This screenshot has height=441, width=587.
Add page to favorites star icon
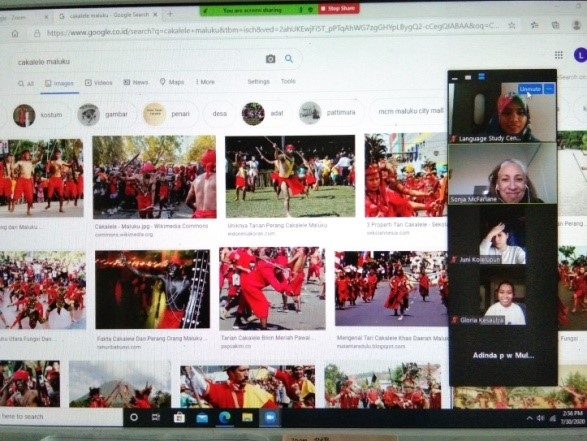[512, 25]
